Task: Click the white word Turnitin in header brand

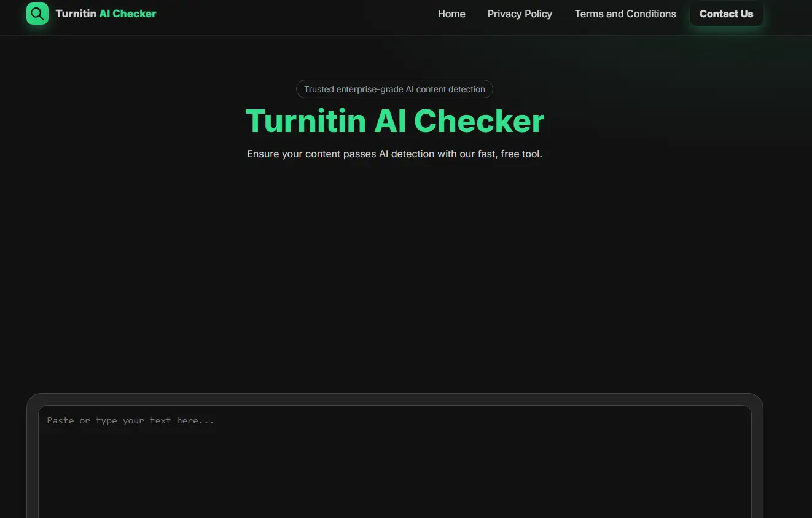Action: click(76, 14)
